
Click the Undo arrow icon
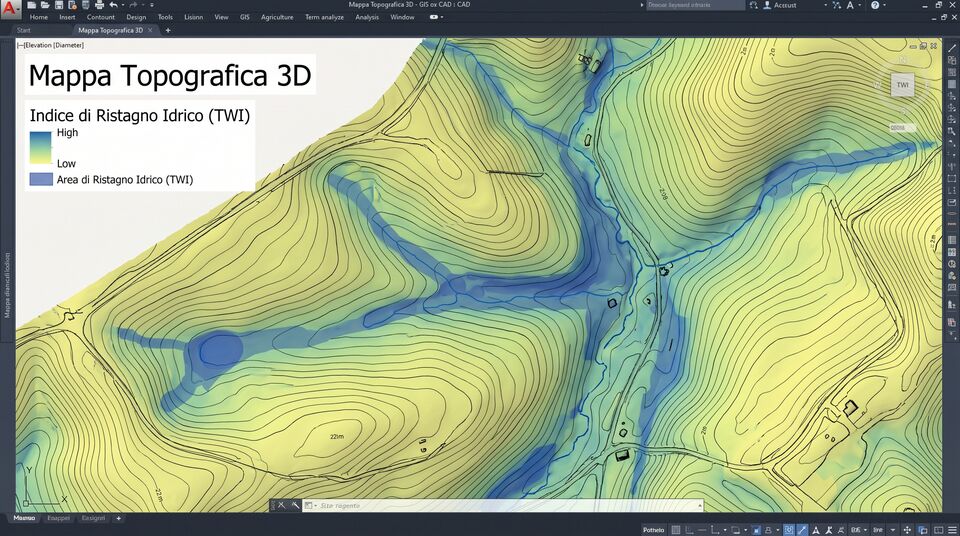[113, 5]
